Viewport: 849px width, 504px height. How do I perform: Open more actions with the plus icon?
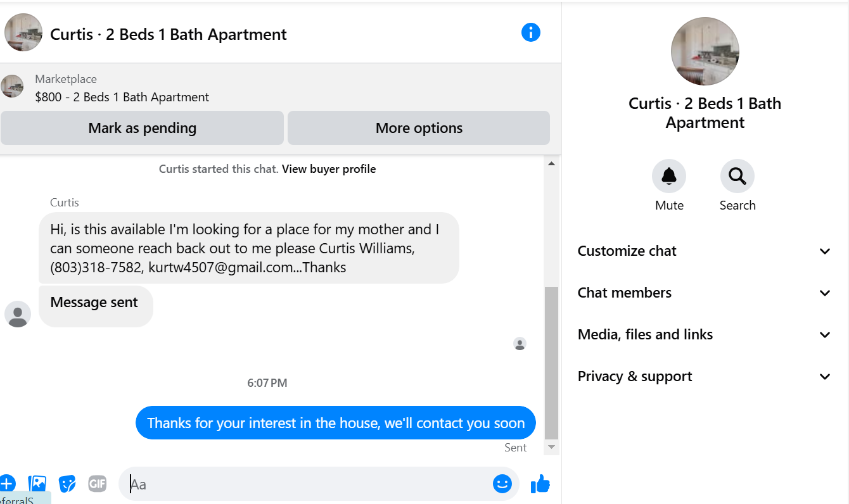pos(7,484)
